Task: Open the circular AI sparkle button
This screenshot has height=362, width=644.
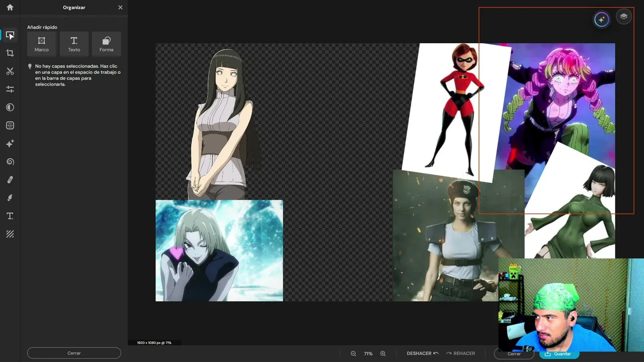Action: click(x=601, y=19)
